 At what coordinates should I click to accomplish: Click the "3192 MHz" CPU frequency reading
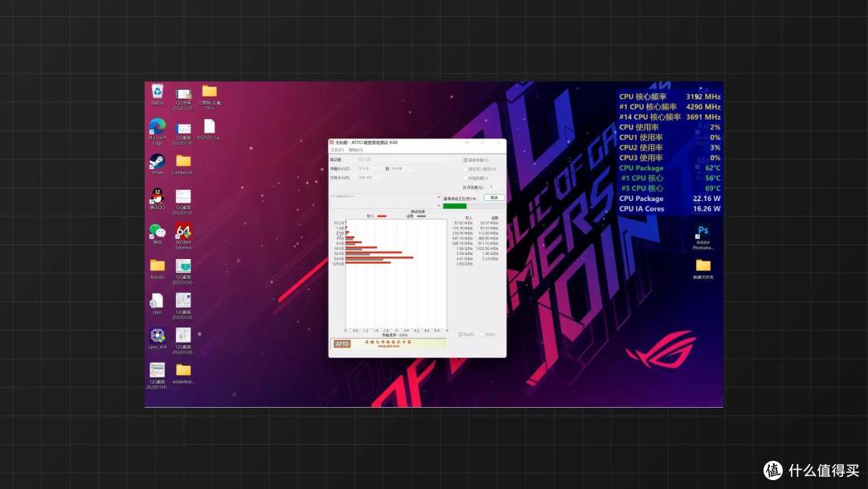click(x=703, y=97)
